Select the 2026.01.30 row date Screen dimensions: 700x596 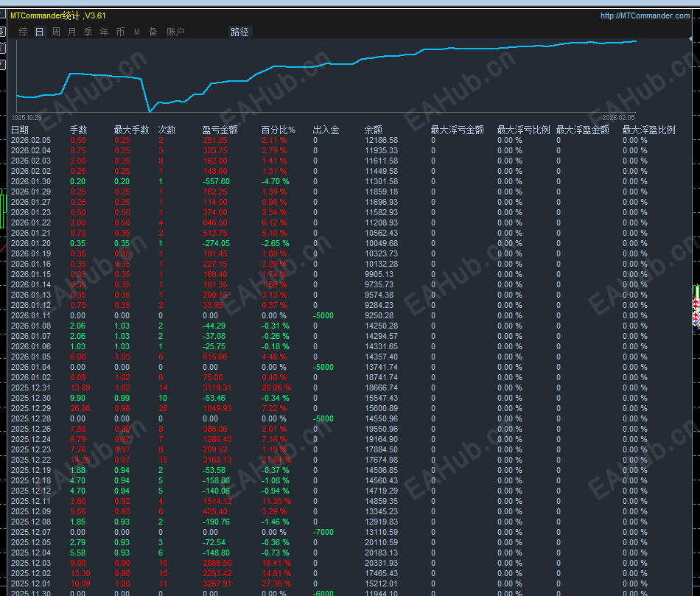pyautogui.click(x=31, y=181)
